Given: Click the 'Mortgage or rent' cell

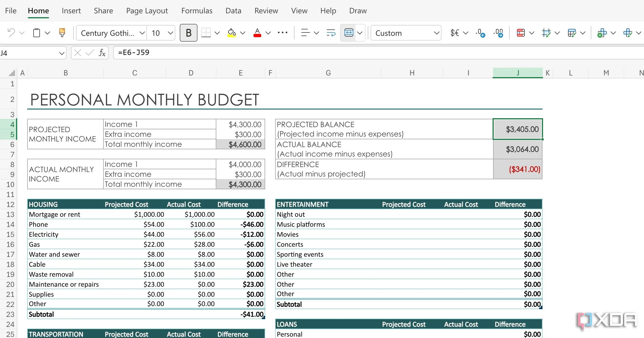Looking at the screenshot, I should (65, 214).
